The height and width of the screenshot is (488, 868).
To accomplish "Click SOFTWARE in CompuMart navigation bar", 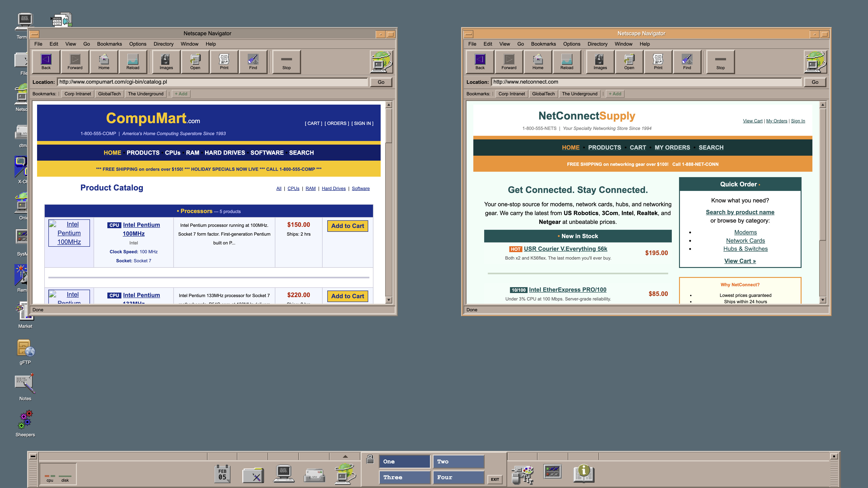I will pos(267,152).
